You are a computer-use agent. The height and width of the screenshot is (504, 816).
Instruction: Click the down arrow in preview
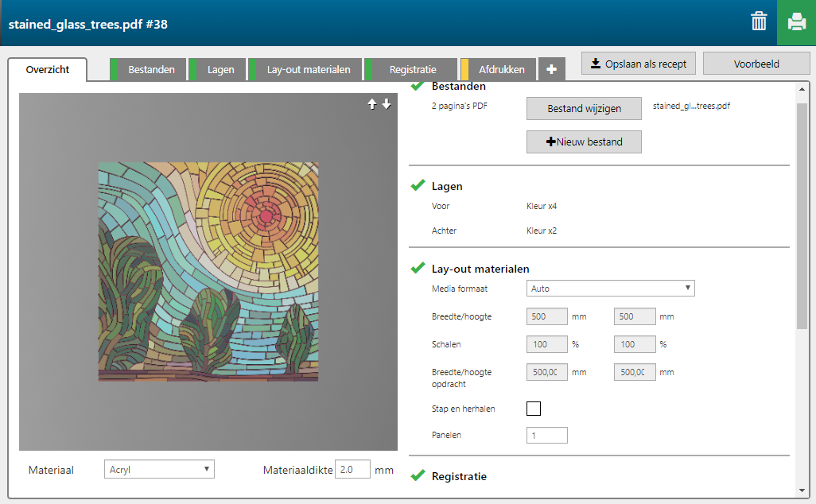pyautogui.click(x=387, y=104)
